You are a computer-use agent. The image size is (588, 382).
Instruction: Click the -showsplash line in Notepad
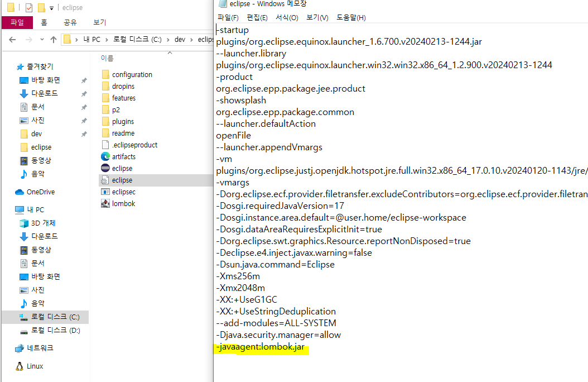tap(241, 100)
